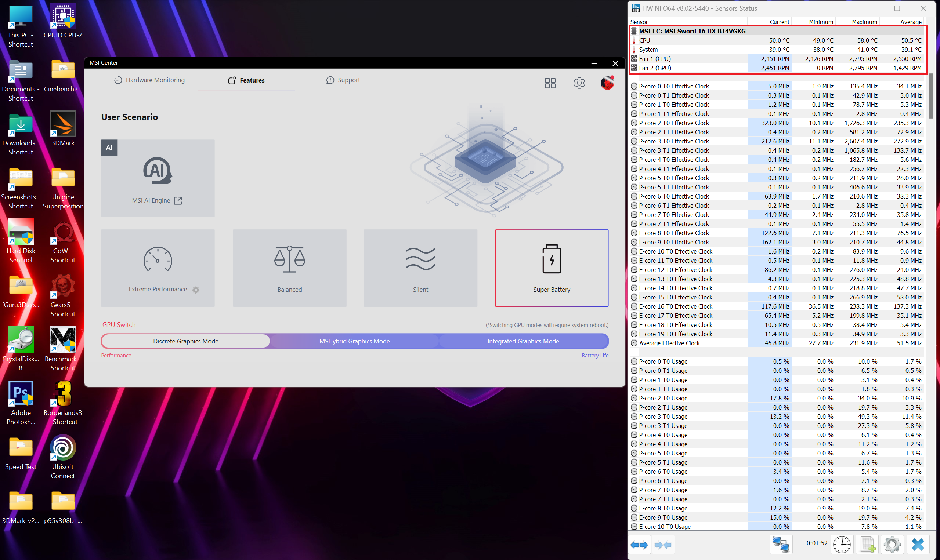Select P-core 2 T0 Effective Clock row

coord(777,123)
